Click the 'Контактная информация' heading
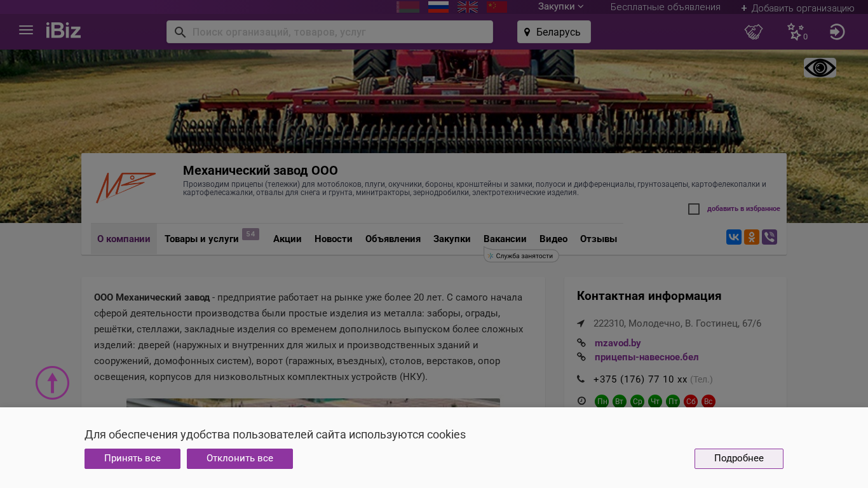 point(649,296)
